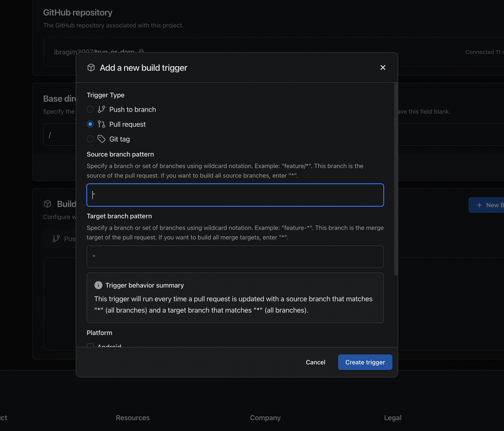Choose the Git tag radio button
The width and height of the screenshot is (504, 431).
90,139
